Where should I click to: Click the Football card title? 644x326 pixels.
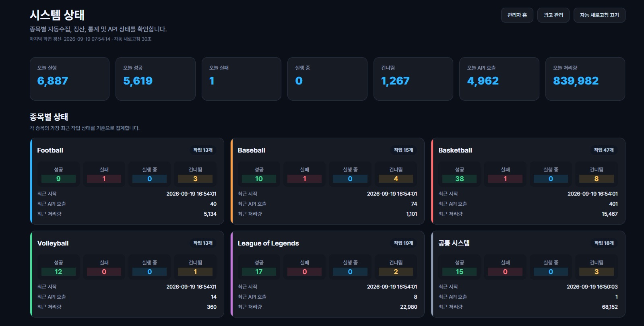(x=50, y=150)
